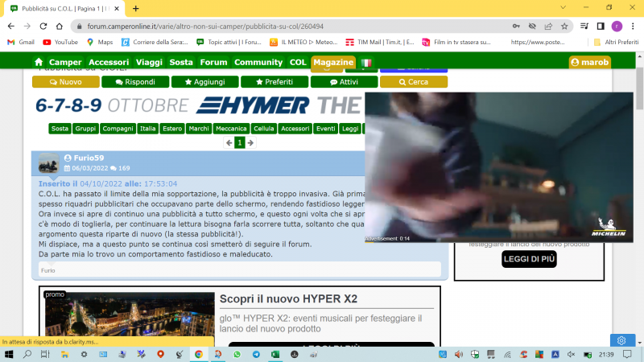Open the media control icon in toolbar
The height and width of the screenshot is (362, 644).
[x=584, y=27]
